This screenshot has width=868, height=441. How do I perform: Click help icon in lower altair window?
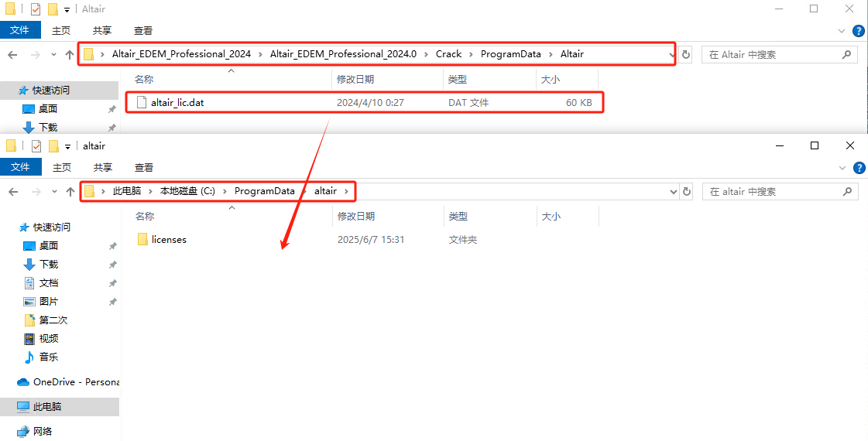[x=859, y=168]
